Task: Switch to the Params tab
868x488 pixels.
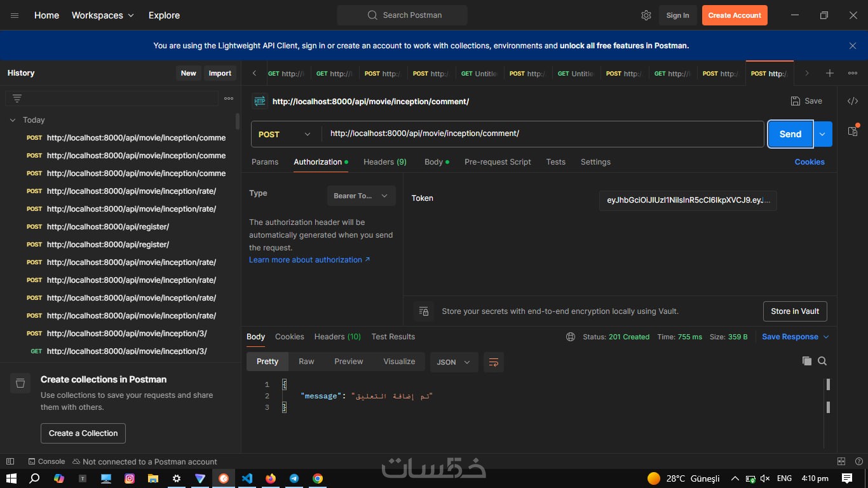Action: pos(265,162)
